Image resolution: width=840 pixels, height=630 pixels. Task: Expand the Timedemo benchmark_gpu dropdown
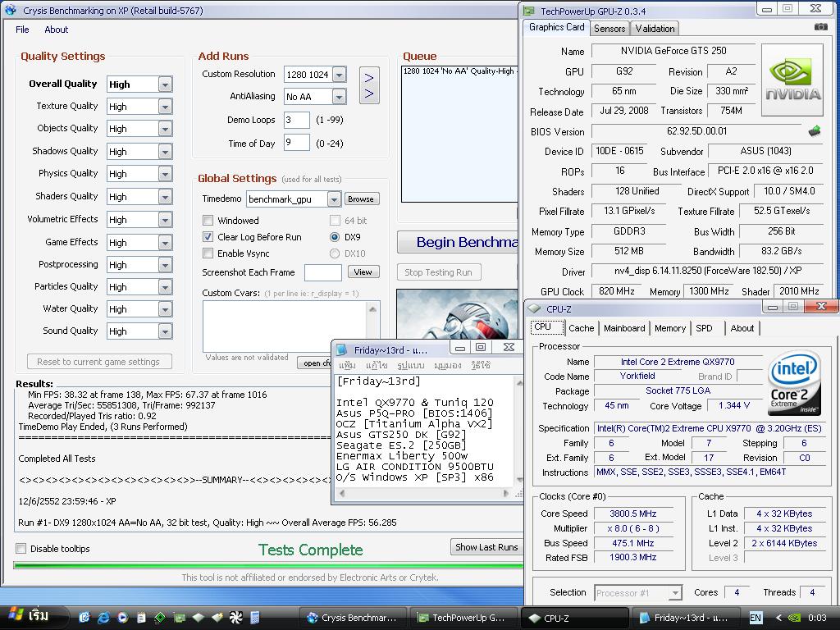tap(334, 199)
